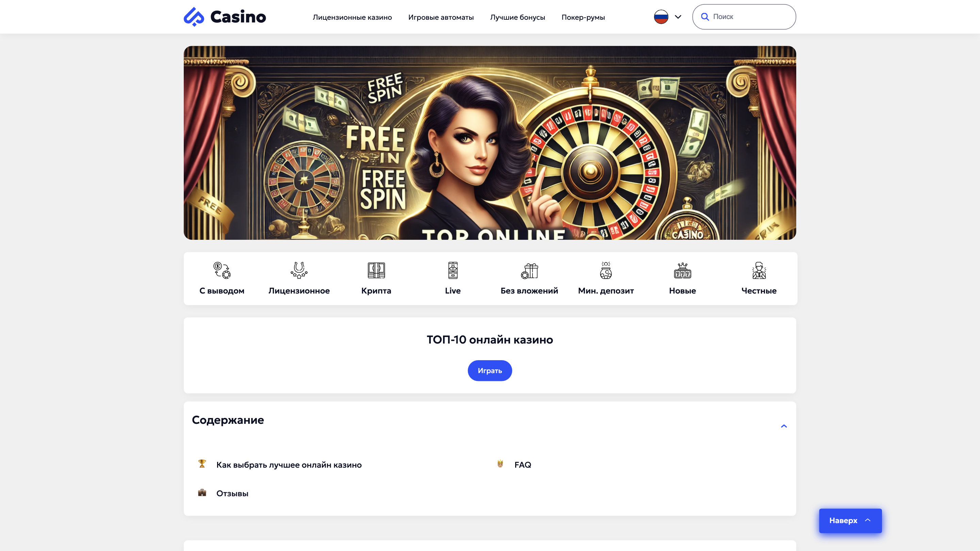980x551 pixels.
Task: Open 'Лучшие бонусы' navigation item
Action: (517, 17)
